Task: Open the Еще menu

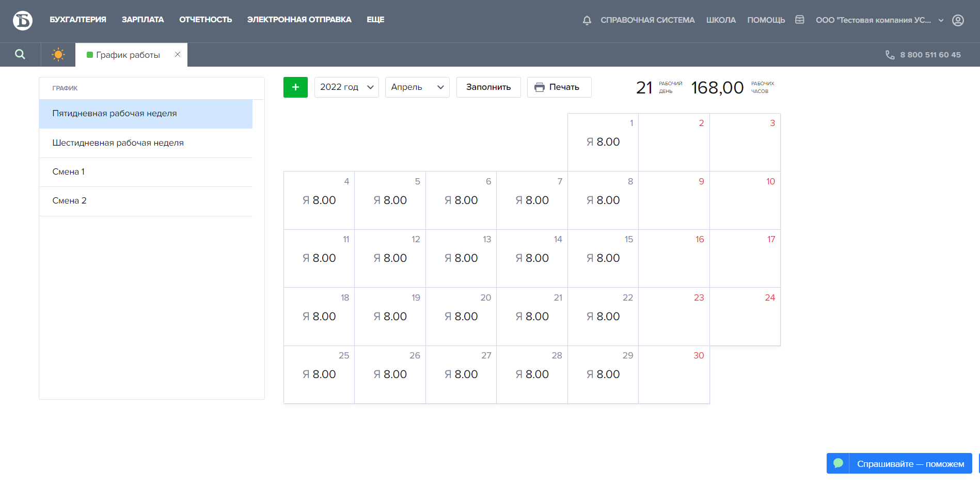Action: coord(375,20)
